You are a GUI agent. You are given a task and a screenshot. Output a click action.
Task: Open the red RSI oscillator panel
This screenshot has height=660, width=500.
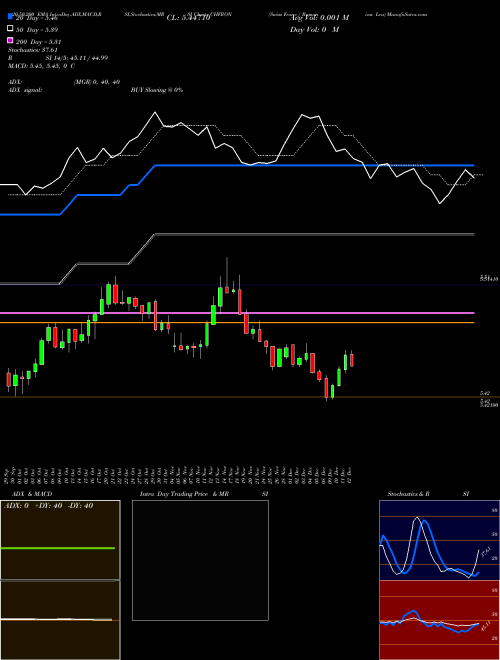click(439, 620)
